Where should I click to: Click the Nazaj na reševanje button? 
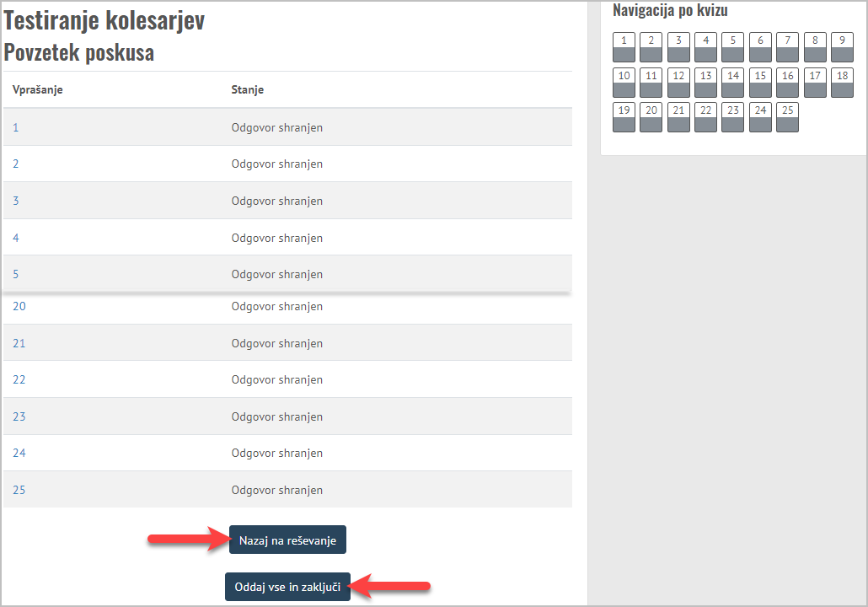287,540
